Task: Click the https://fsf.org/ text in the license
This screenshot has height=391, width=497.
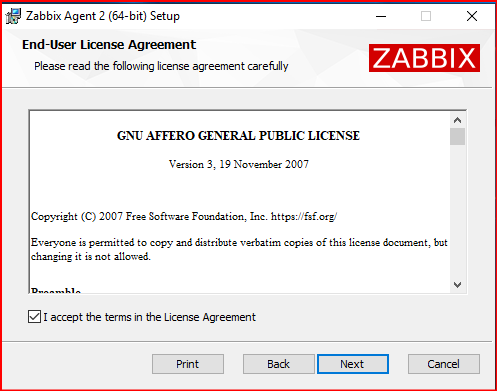Action: [304, 217]
